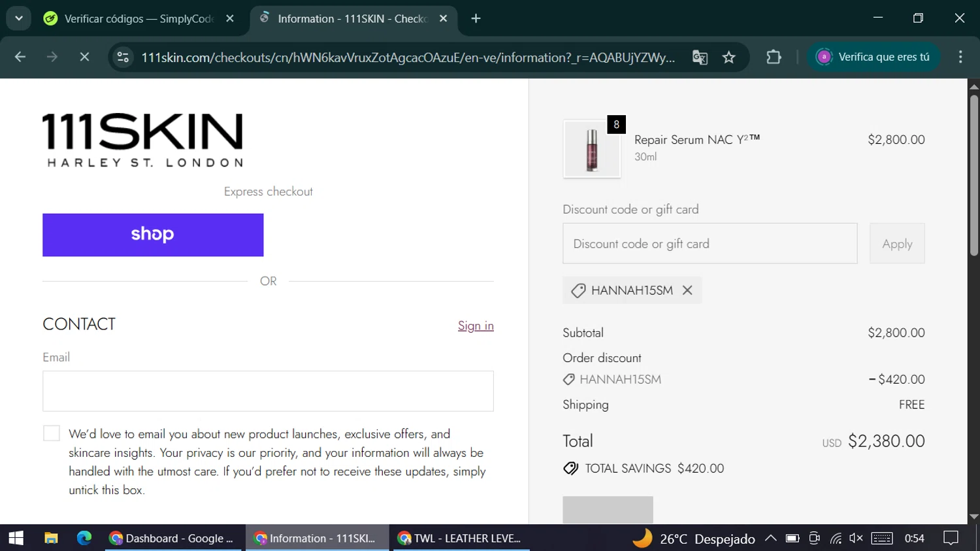
Task: Open the tab search dropdown arrow
Action: point(19,18)
